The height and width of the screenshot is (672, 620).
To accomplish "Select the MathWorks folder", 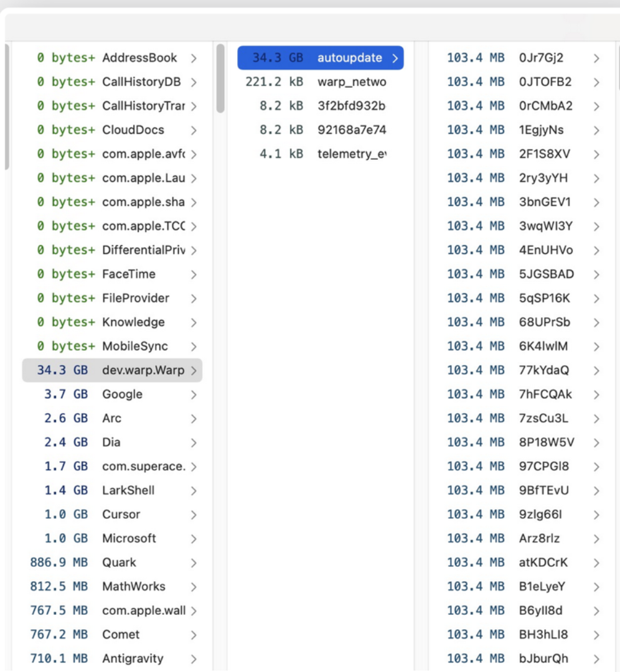I will click(x=133, y=587).
